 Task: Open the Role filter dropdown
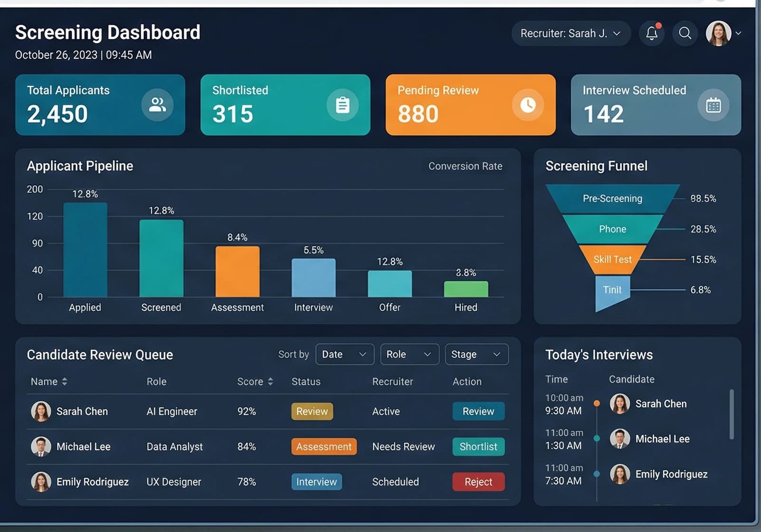[x=409, y=354]
